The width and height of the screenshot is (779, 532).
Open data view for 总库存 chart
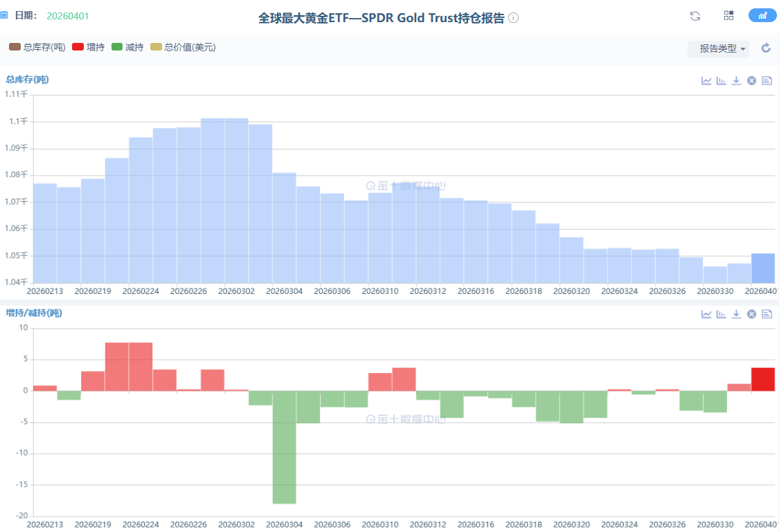click(x=767, y=81)
